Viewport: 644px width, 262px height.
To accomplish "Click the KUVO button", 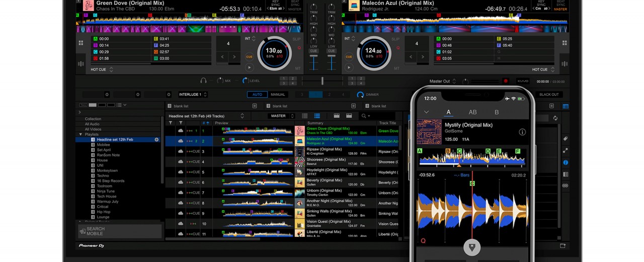I will coord(523,81).
